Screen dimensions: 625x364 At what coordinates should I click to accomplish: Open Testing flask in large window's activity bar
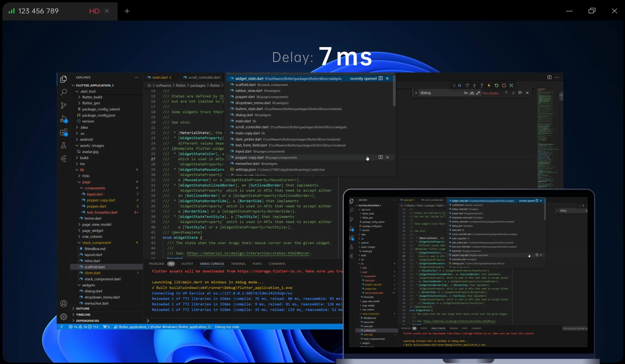[63, 145]
